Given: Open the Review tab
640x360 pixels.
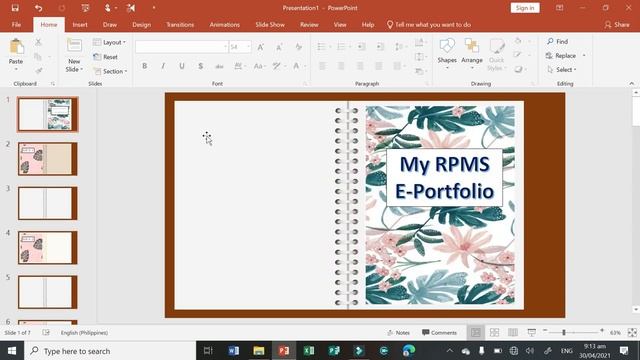Looking at the screenshot, I should tap(309, 24).
